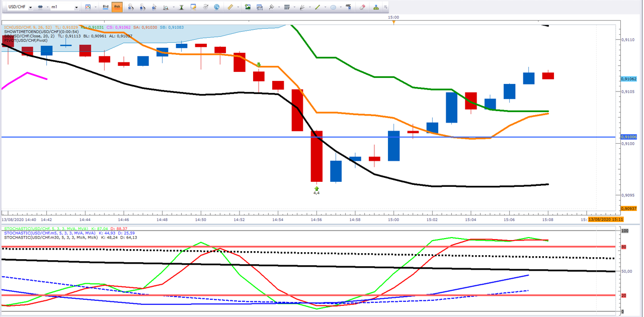This screenshot has width=644, height=317.
Task: Click the orange price tag 0,90937
Action: coord(629,208)
